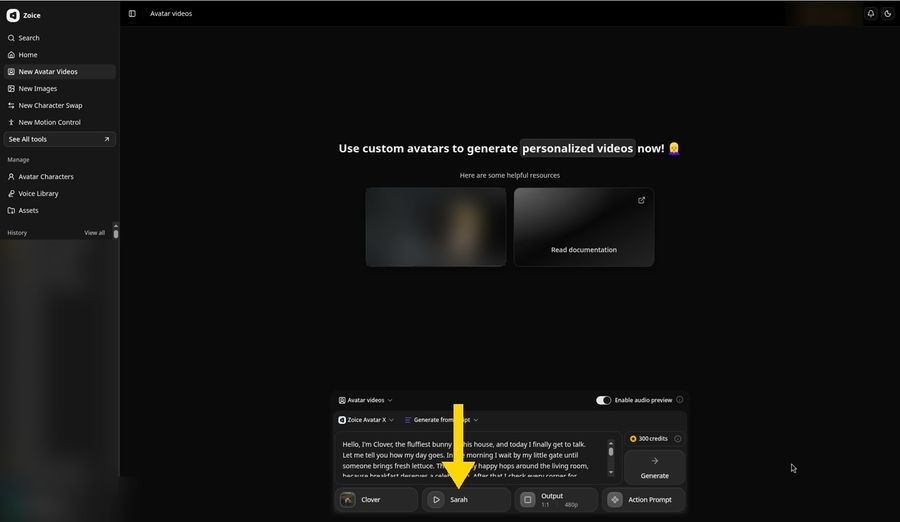Image resolution: width=900 pixels, height=522 pixels.
Task: Click info icon beside Enable audio preview
Action: click(680, 400)
